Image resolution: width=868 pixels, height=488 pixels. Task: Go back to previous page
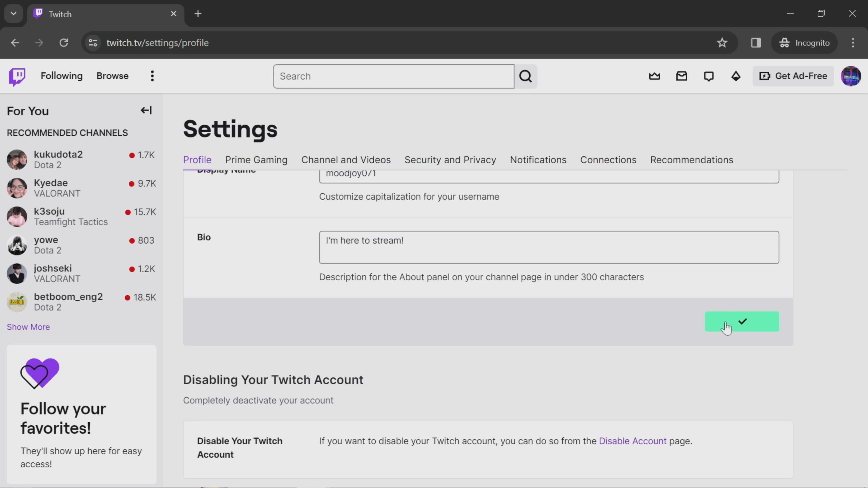(15, 43)
